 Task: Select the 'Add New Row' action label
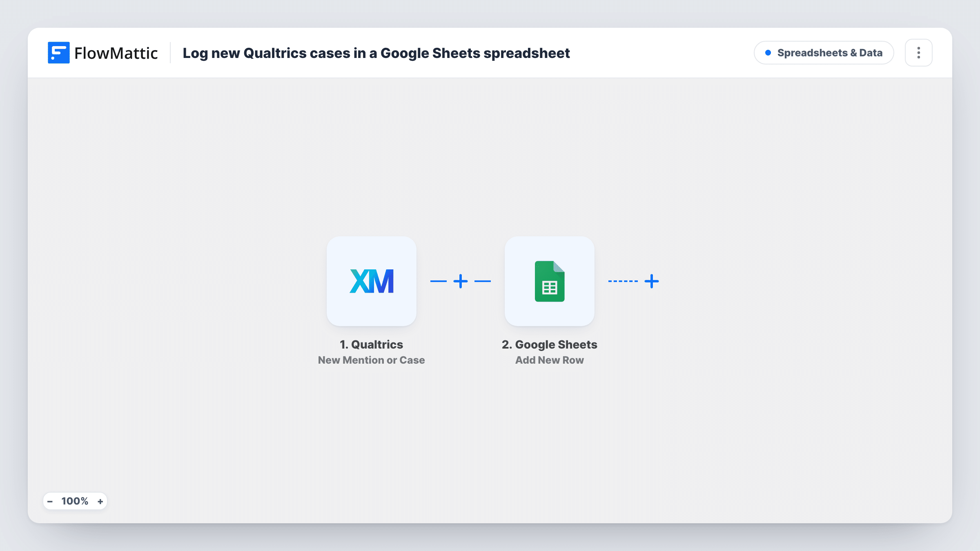point(550,360)
